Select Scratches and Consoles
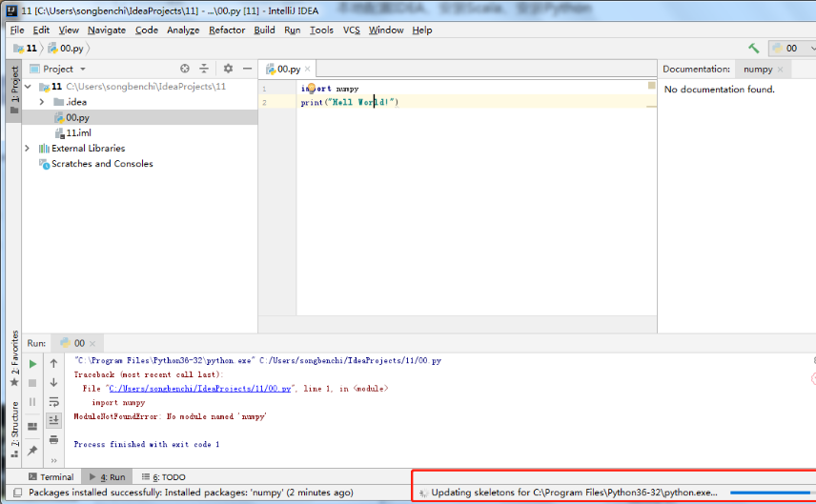 point(101,164)
